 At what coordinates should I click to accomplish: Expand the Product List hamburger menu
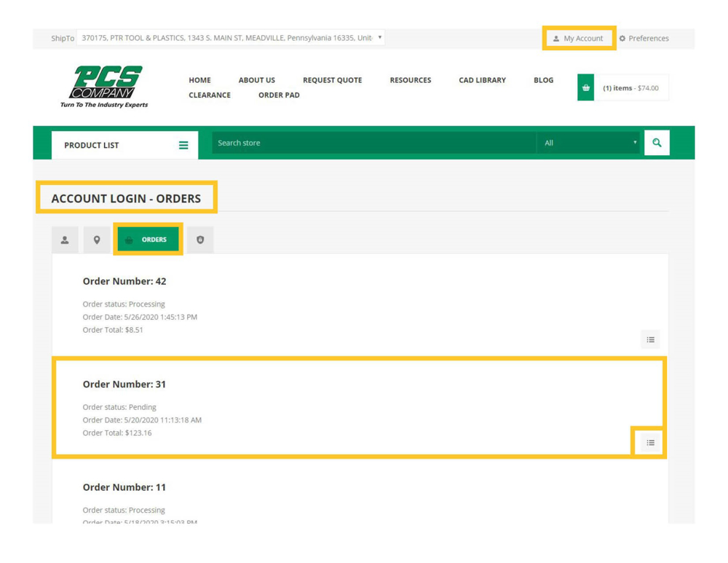point(183,145)
